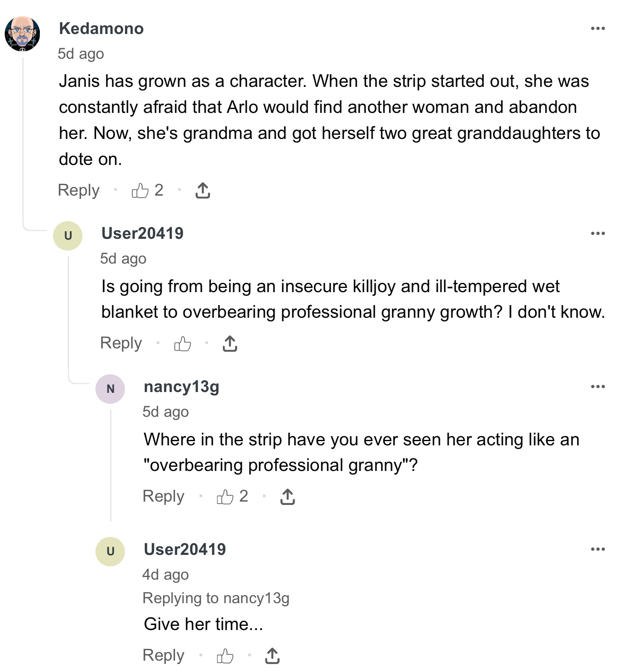
Task: Open more options for "Give her time..." comment
Action: 598,549
